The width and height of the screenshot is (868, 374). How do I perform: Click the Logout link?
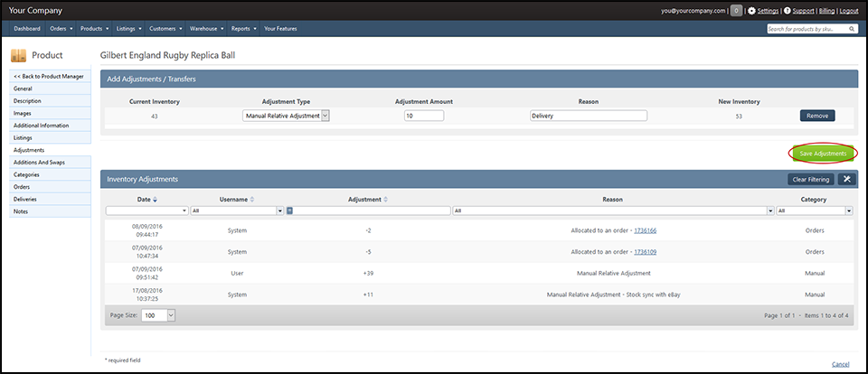[849, 11]
